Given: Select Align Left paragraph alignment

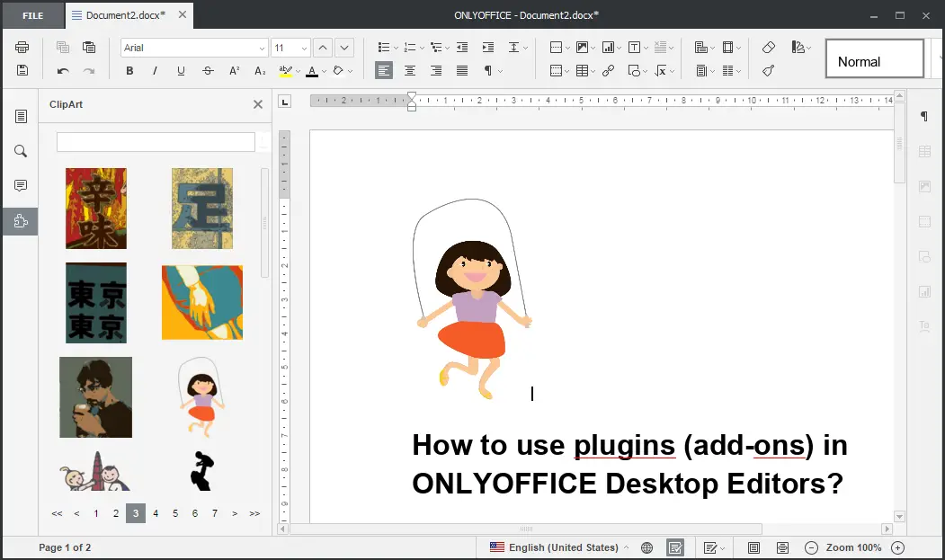Looking at the screenshot, I should (x=383, y=70).
